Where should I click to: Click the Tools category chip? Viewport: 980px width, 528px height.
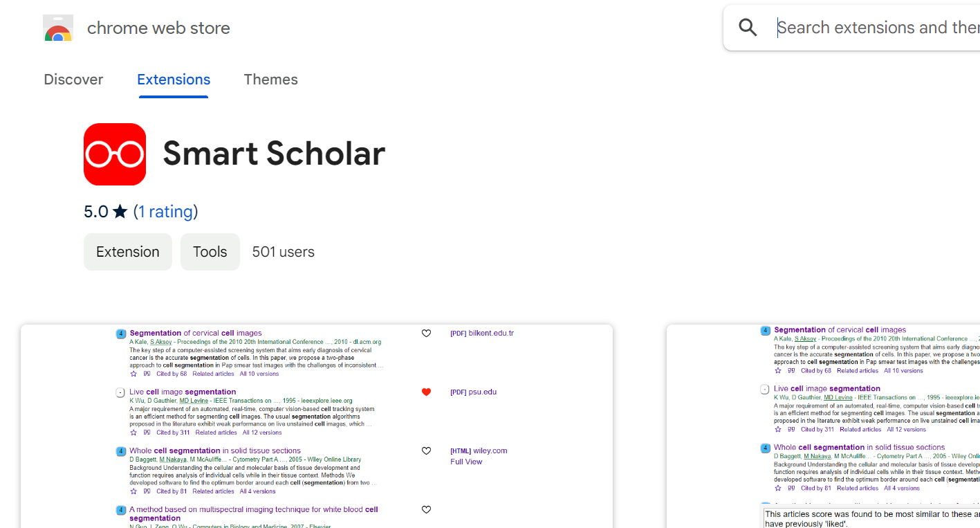pos(210,252)
